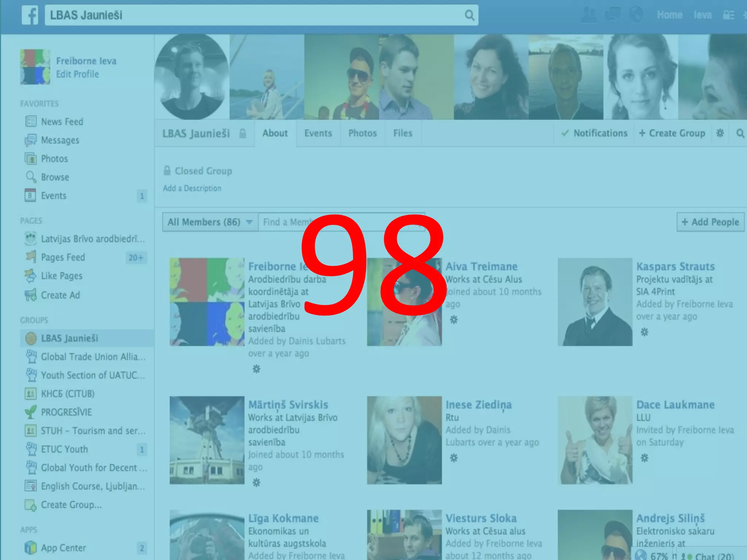Click Dace Laukmane member photo
747x560 pixels.
tap(595, 440)
